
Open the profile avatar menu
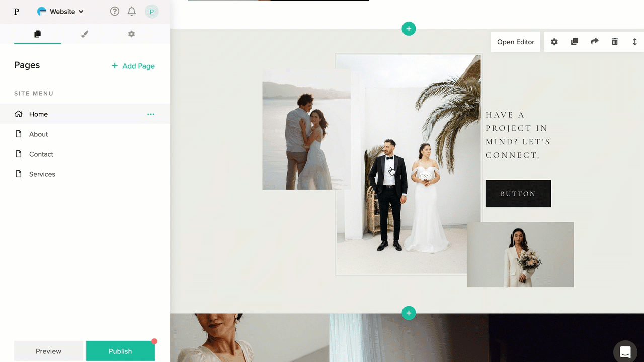tap(151, 11)
